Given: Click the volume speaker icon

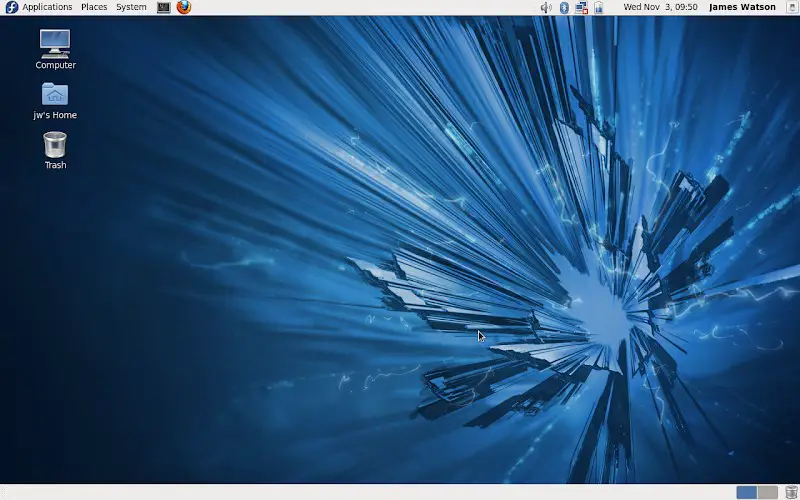Looking at the screenshot, I should tap(546, 7).
